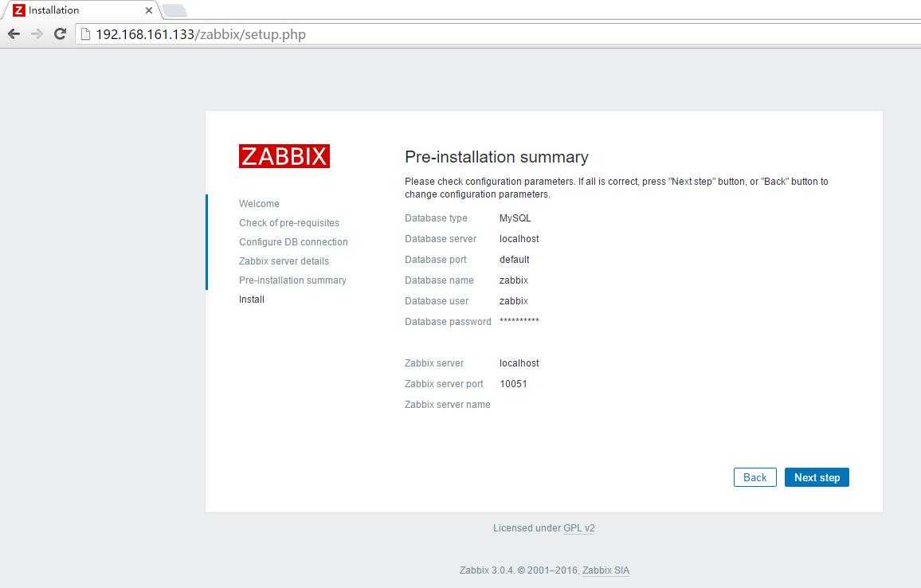Click the ZABBIX logo
Image resolution: width=921 pixels, height=588 pixels.
click(284, 156)
